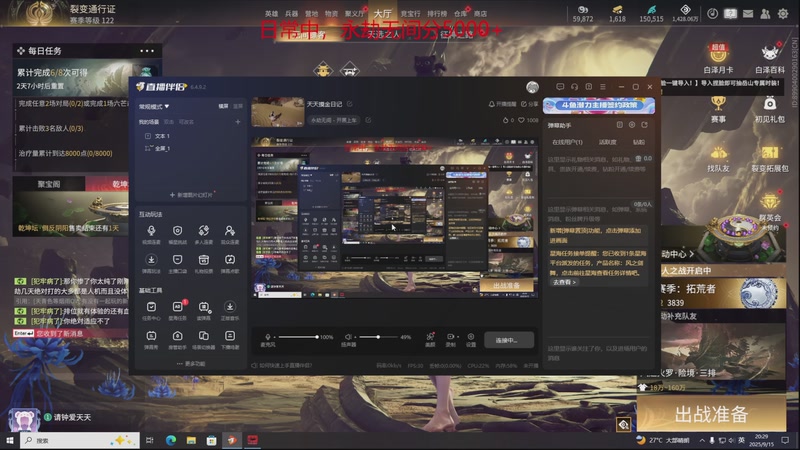Click the 分享 share button
The image size is (800, 450).
(530, 104)
